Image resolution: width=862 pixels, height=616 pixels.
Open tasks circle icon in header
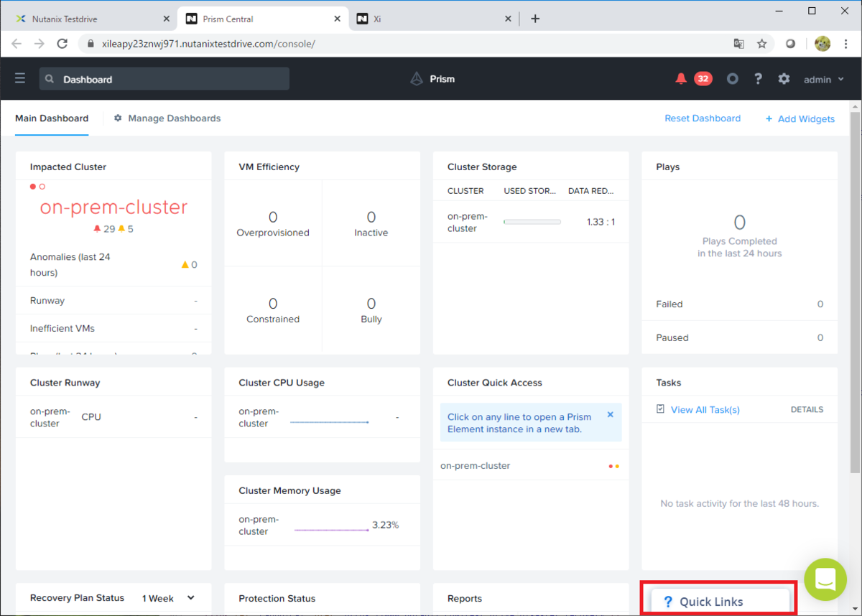pyautogui.click(x=732, y=79)
